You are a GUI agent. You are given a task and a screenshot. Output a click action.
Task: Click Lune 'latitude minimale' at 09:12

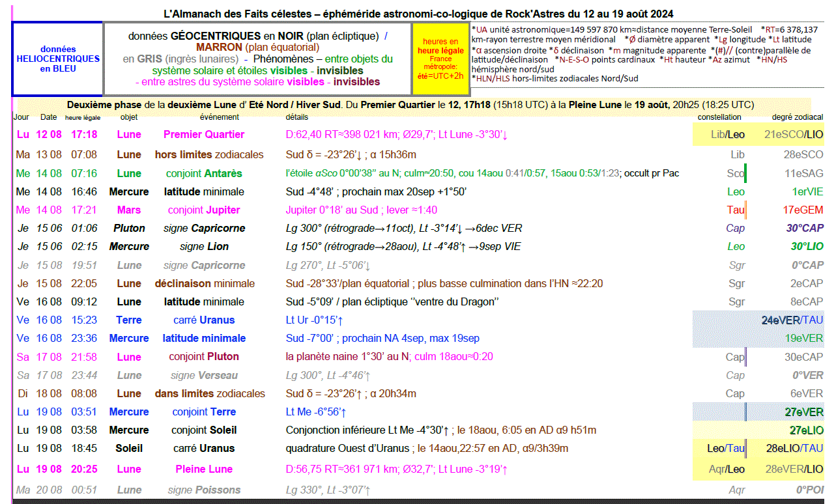click(204, 301)
